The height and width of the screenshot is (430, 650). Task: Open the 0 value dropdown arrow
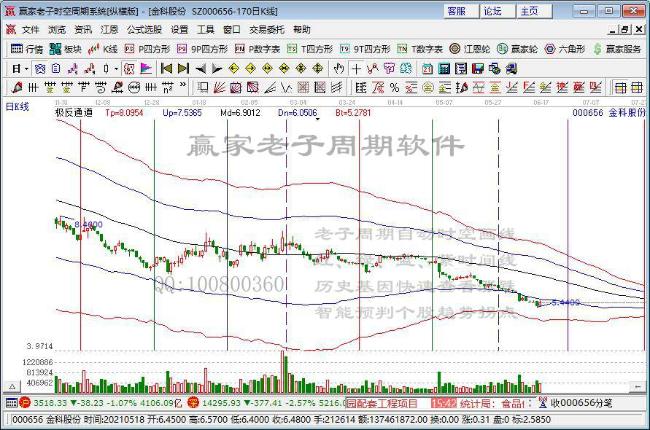pyautogui.click(x=116, y=68)
